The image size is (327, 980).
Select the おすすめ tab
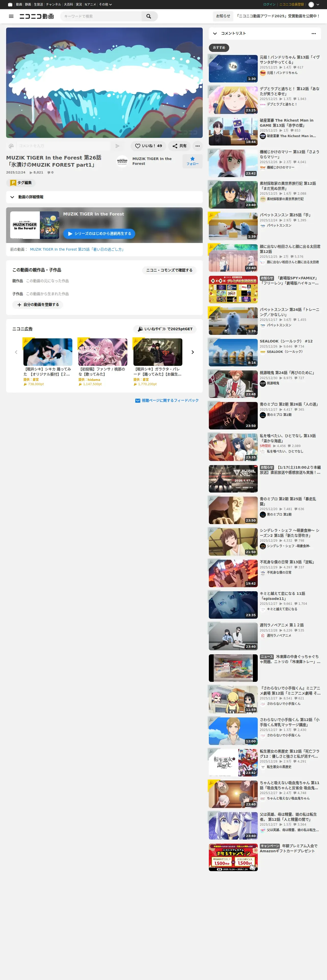(219, 48)
